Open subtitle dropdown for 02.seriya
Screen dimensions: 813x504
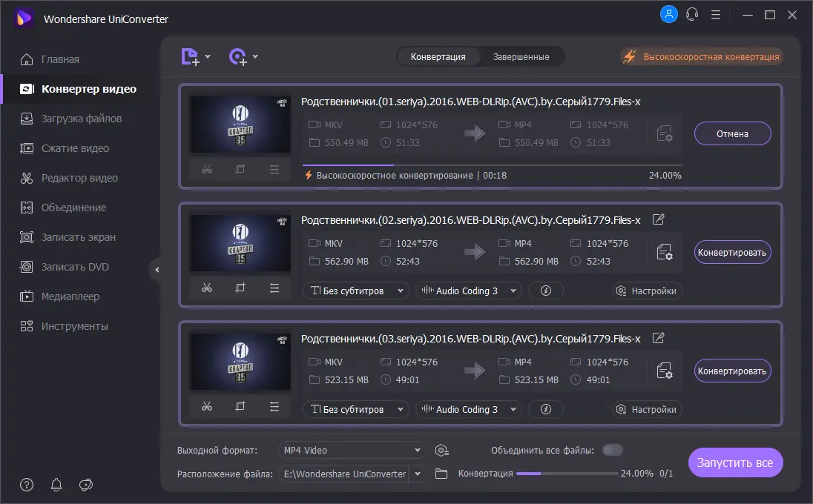pos(356,291)
